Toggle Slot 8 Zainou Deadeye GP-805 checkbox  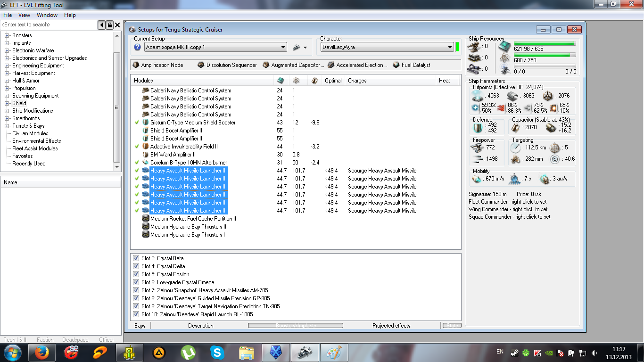coord(136,298)
